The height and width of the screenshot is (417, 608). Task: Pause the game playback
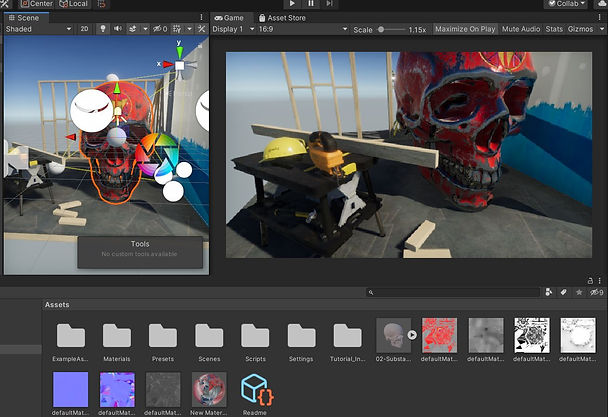coord(311,4)
